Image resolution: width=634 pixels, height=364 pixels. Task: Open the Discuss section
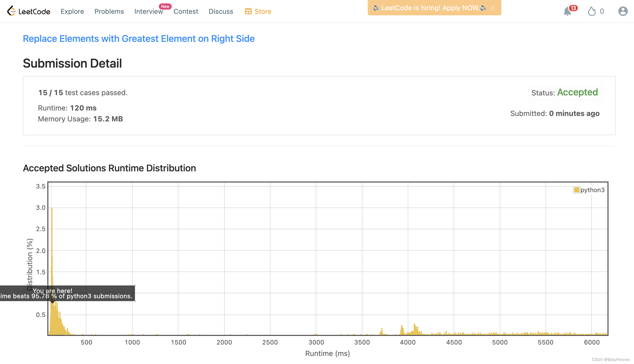tap(221, 11)
